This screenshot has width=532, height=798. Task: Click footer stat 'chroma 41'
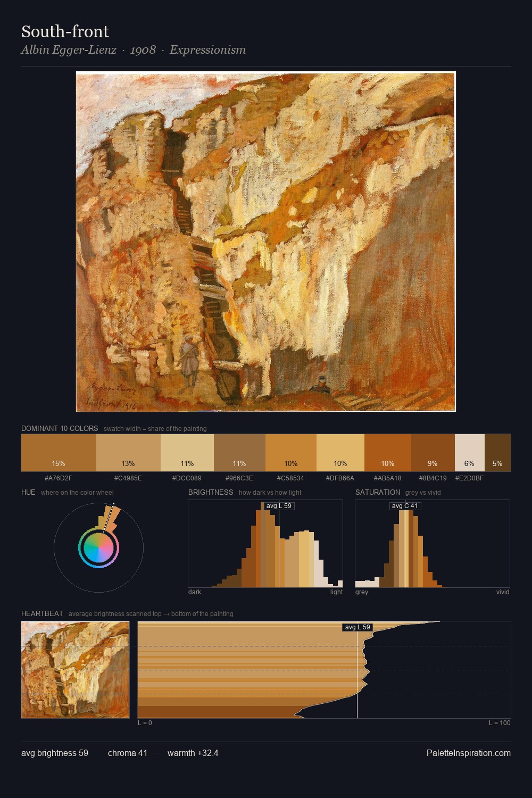(128, 753)
